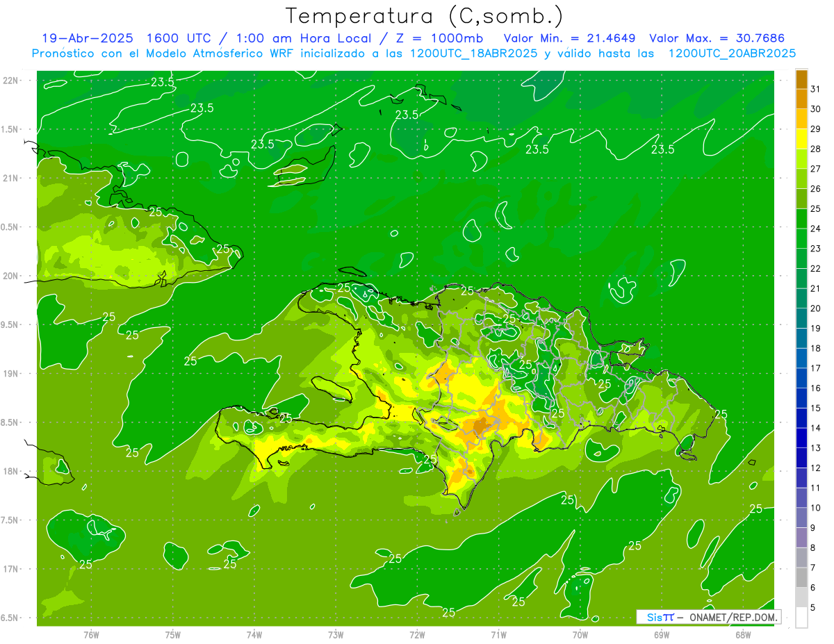
Task: Click the "73W" longitude axis label
Action: (x=336, y=636)
